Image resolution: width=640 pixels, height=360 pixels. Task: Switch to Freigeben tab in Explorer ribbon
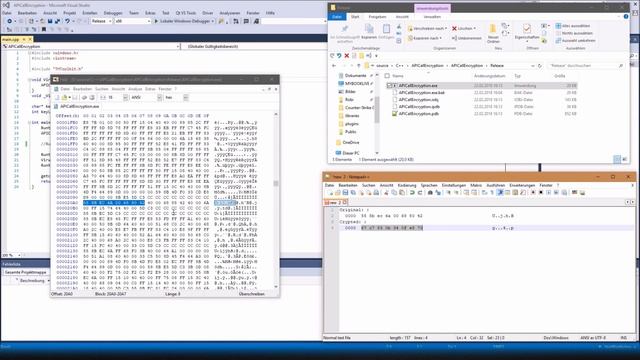tap(377, 17)
